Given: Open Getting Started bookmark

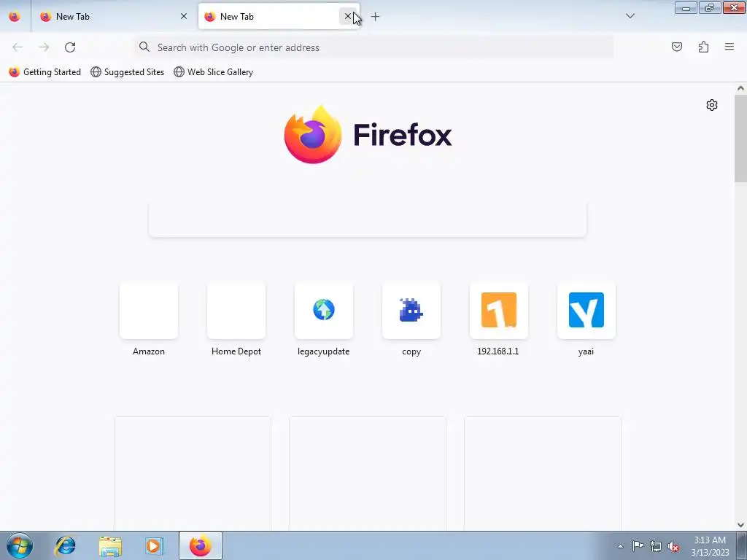Looking at the screenshot, I should click(45, 72).
